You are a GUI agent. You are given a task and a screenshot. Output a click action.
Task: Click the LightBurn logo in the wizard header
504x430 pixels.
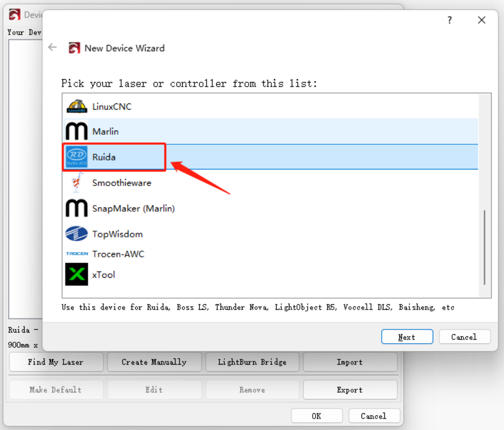74,48
